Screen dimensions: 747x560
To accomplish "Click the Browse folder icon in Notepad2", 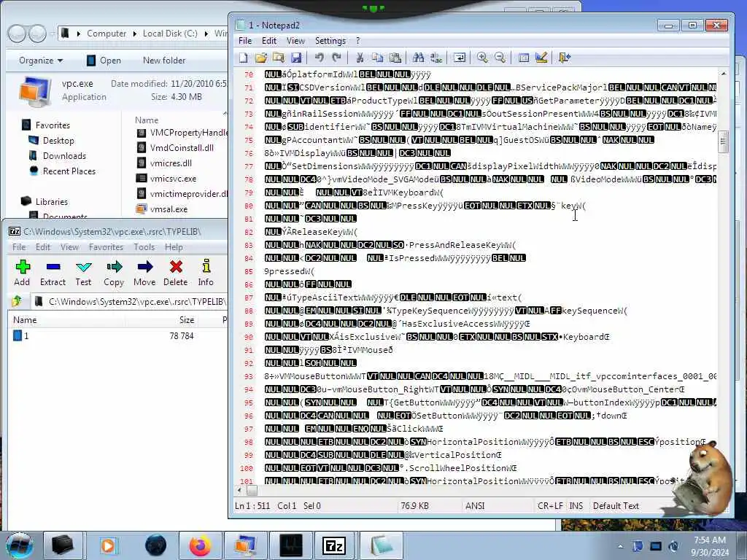I will (279, 58).
